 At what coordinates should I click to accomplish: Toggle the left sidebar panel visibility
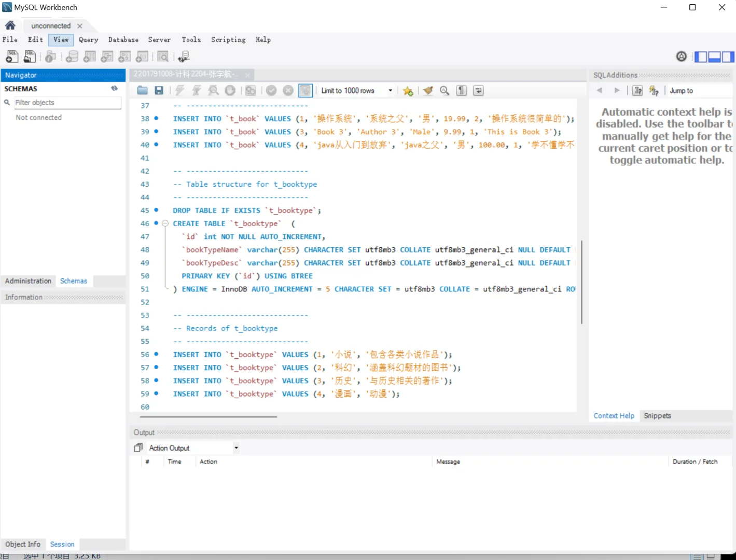point(701,57)
